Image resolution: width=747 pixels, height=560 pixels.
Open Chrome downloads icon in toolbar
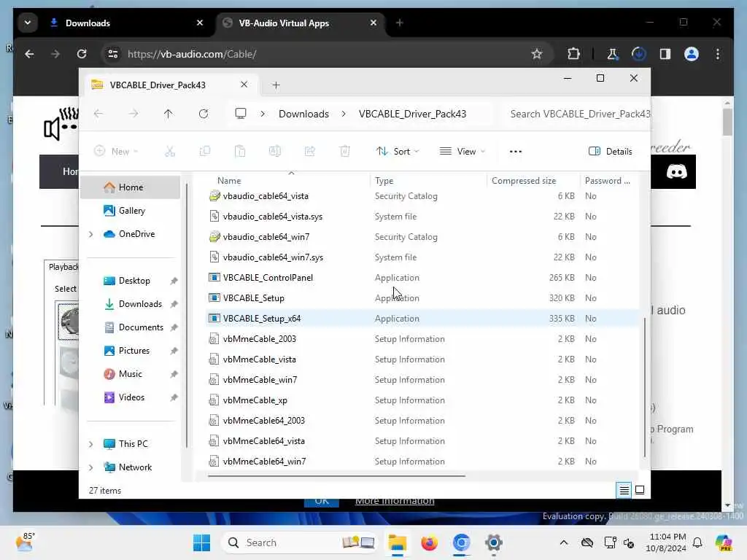coord(639,54)
